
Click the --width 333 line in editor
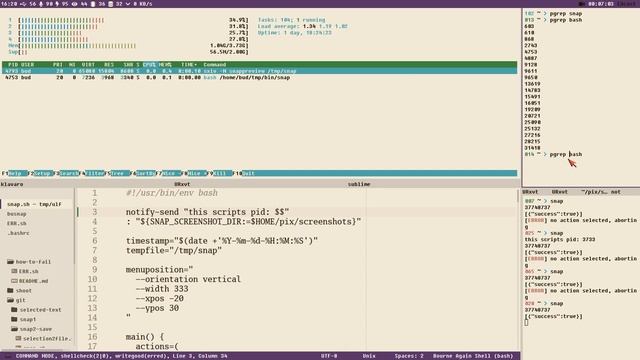(162, 289)
